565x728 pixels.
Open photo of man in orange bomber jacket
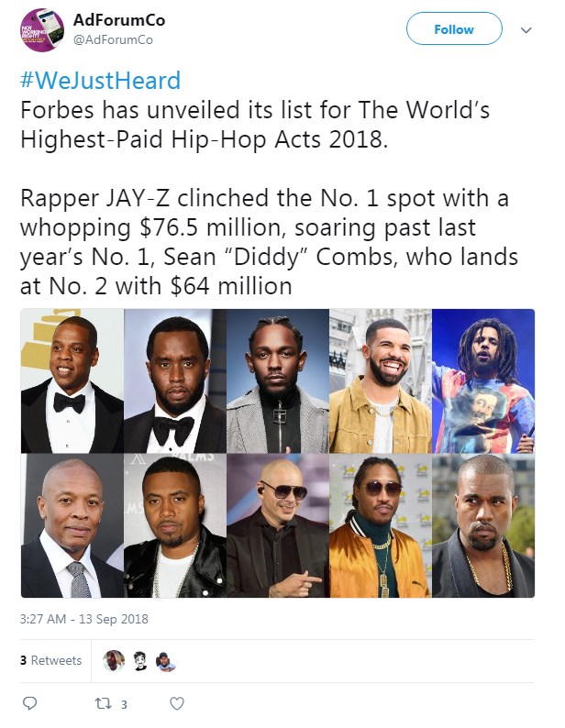pos(381,525)
